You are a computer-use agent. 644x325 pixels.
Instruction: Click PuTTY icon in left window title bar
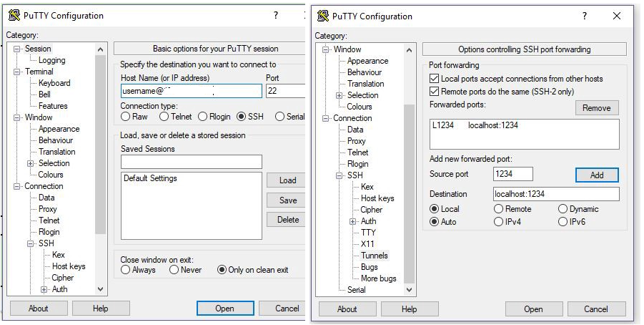pyautogui.click(x=14, y=15)
